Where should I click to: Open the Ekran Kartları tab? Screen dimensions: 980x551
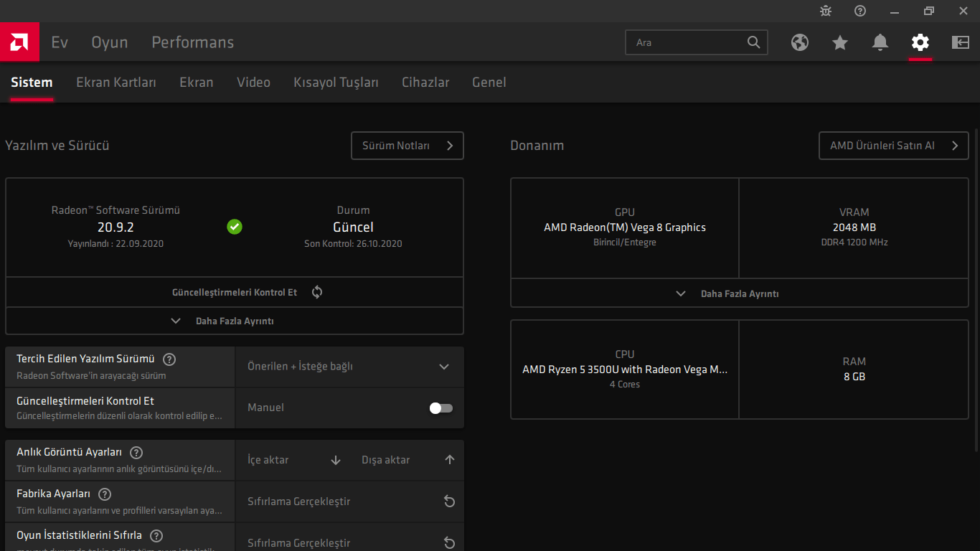click(116, 83)
